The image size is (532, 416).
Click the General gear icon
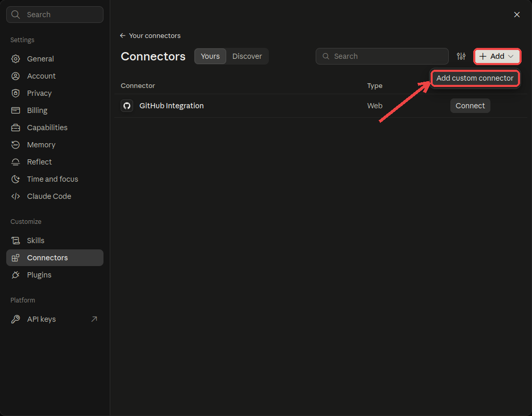click(16, 59)
